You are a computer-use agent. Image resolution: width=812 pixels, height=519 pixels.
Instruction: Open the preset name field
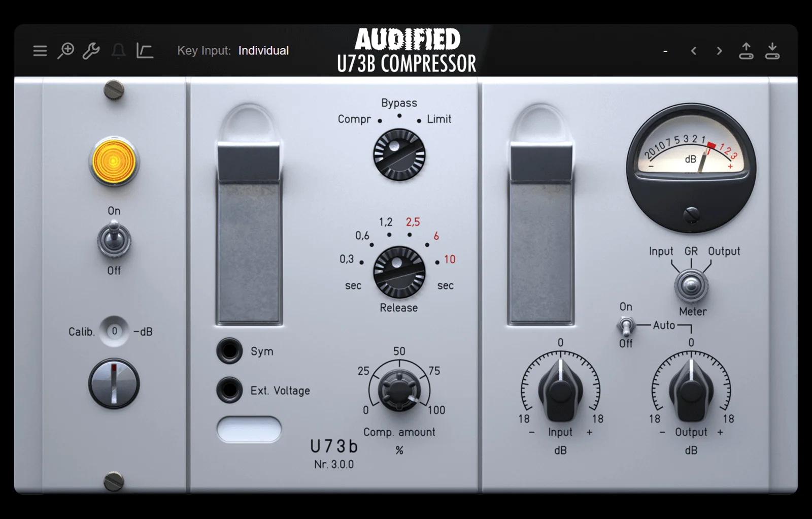[665, 51]
